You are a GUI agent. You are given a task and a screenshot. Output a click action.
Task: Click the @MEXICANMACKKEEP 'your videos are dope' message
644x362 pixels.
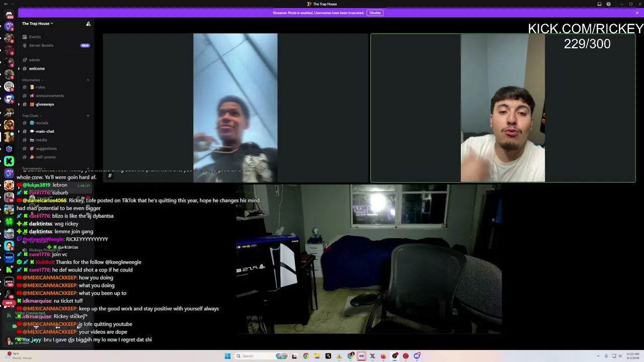point(71,332)
